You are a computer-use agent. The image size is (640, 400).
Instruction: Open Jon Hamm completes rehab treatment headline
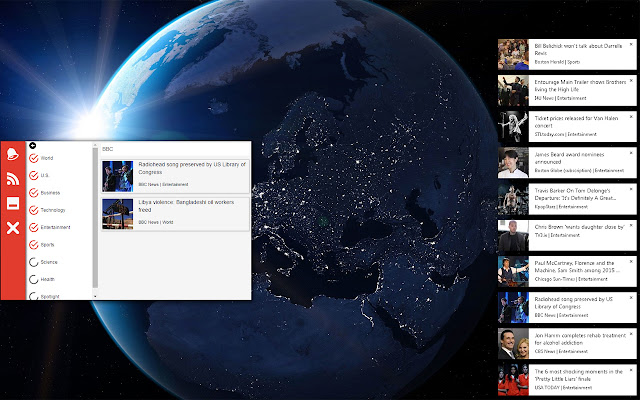click(580, 339)
